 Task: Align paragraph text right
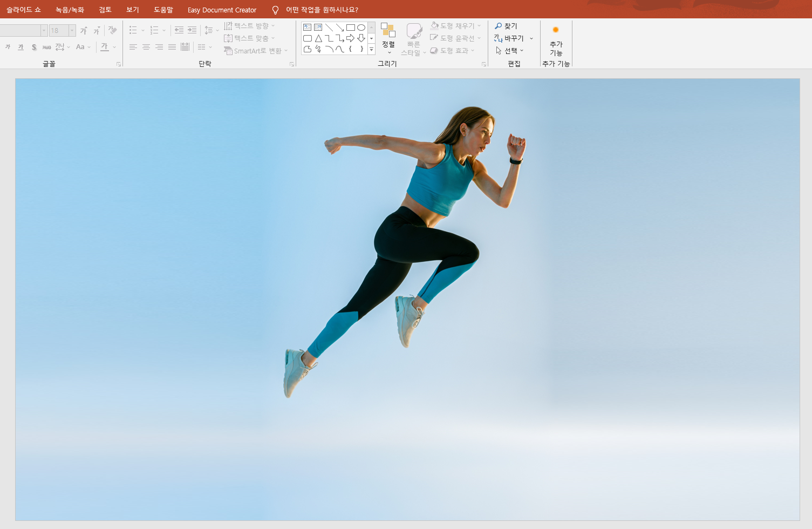159,47
